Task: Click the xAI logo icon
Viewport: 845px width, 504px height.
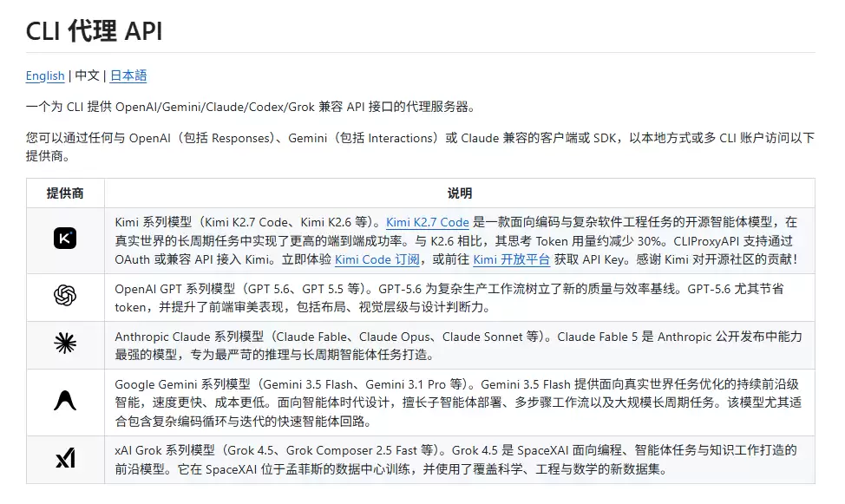Action: pos(65,458)
